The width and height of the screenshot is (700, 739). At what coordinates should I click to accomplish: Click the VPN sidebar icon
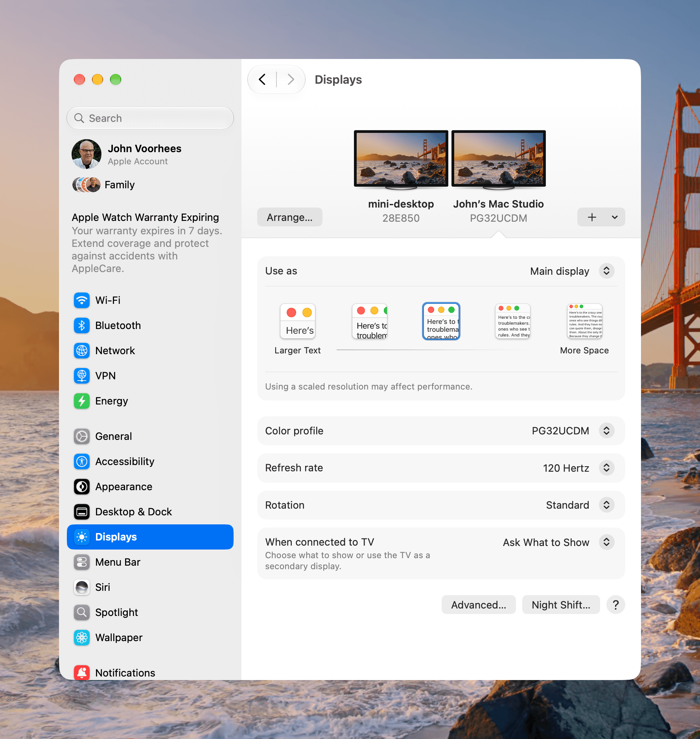(82, 376)
